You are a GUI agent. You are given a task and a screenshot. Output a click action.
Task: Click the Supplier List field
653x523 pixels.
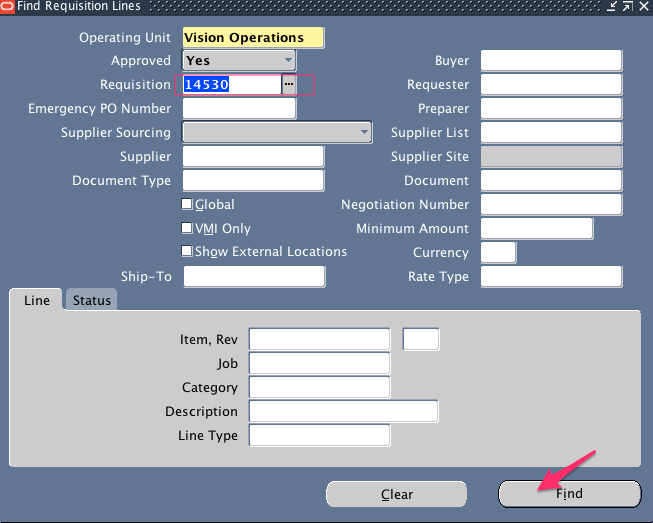coord(551,132)
